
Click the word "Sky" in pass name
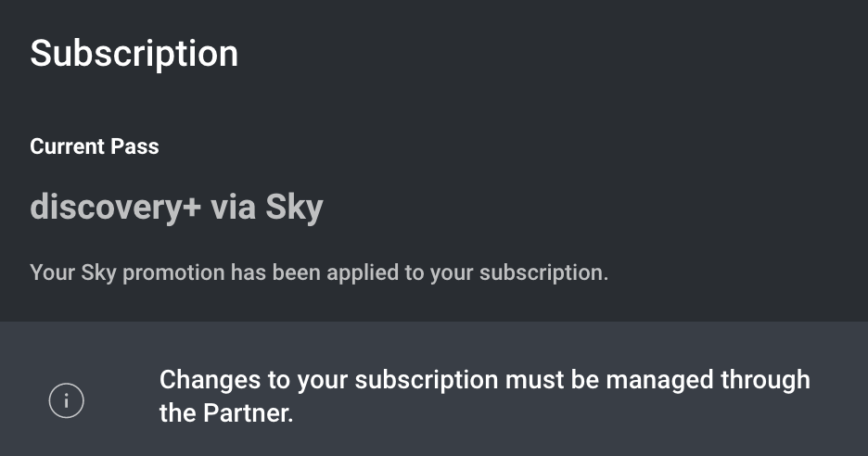294,208
